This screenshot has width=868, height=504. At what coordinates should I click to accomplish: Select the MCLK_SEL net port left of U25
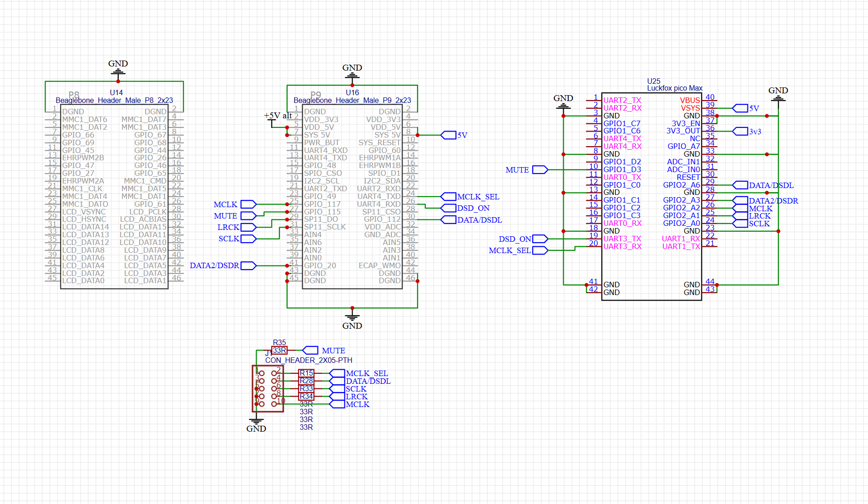coord(540,250)
